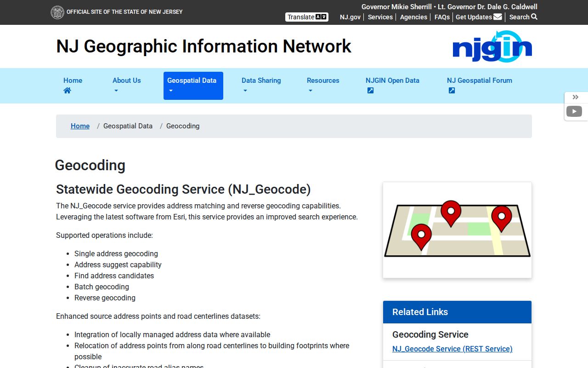The width and height of the screenshot is (588, 368).
Task: Click the 'Geospatial Data' breadcrumb text
Action: (128, 126)
